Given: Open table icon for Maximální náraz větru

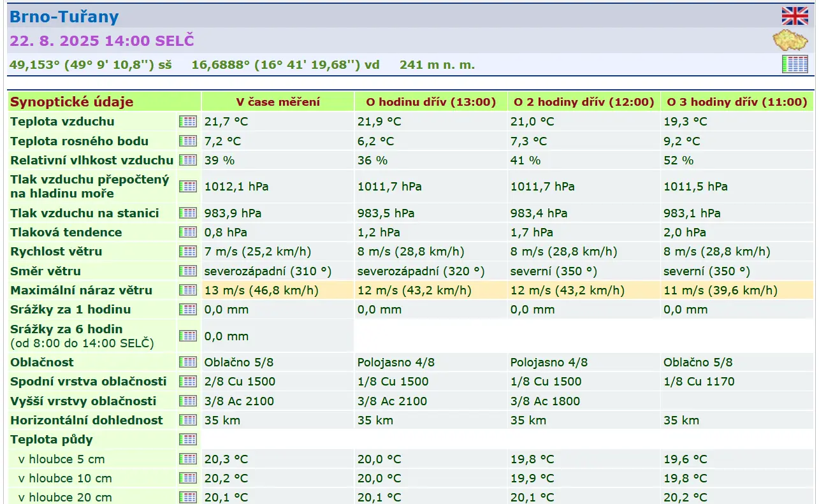Looking at the screenshot, I should coord(188,290).
